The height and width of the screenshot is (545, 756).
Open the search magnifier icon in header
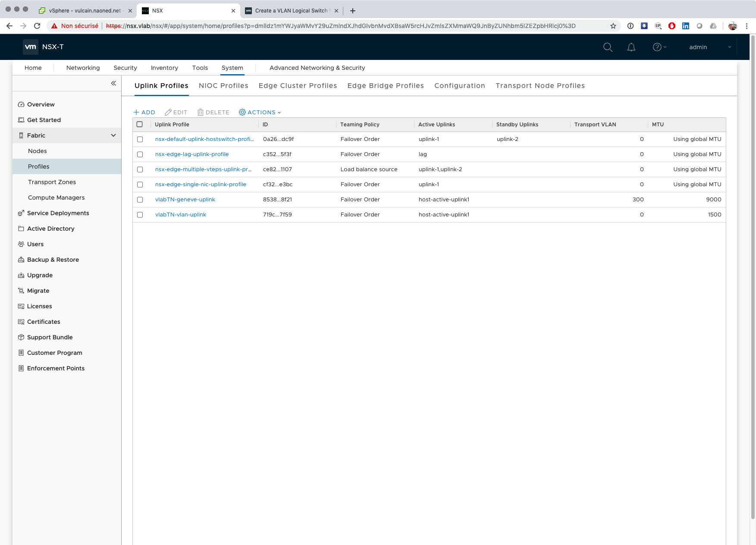coord(608,47)
